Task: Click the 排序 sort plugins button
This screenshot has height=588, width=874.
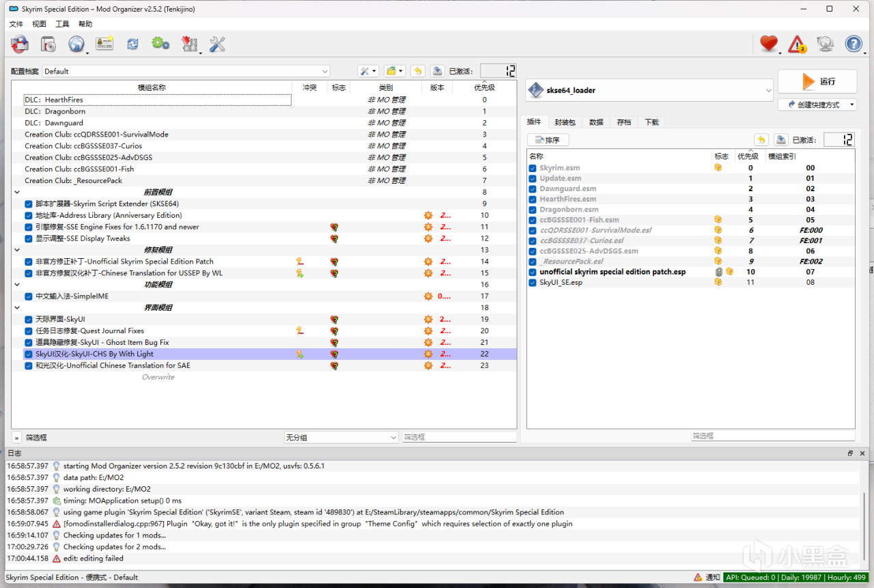Action: [x=548, y=140]
